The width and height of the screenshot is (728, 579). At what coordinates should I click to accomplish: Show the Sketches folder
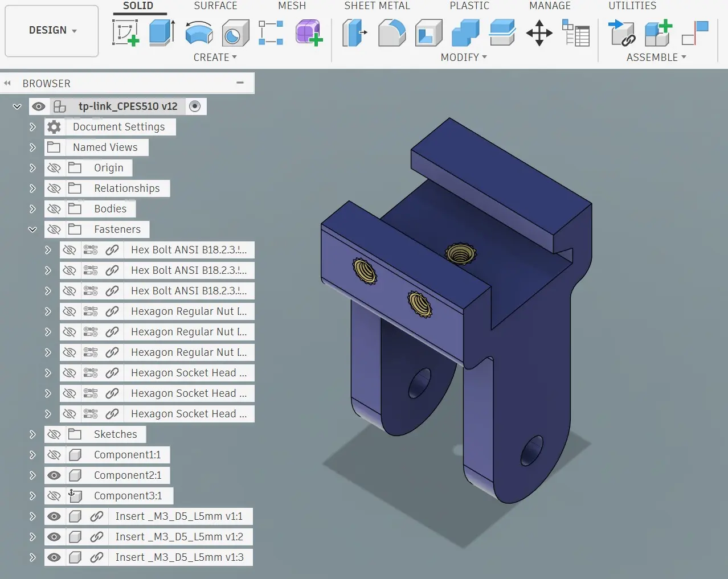(54, 434)
